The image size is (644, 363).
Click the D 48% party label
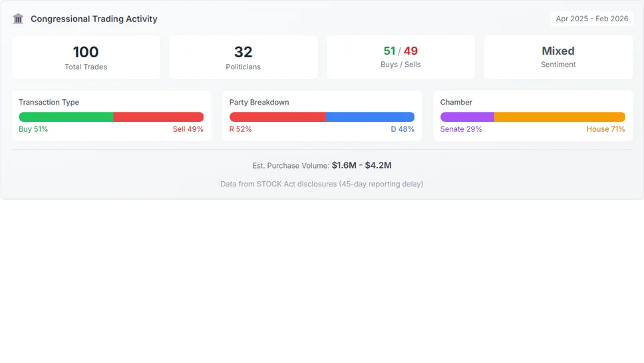[402, 129]
